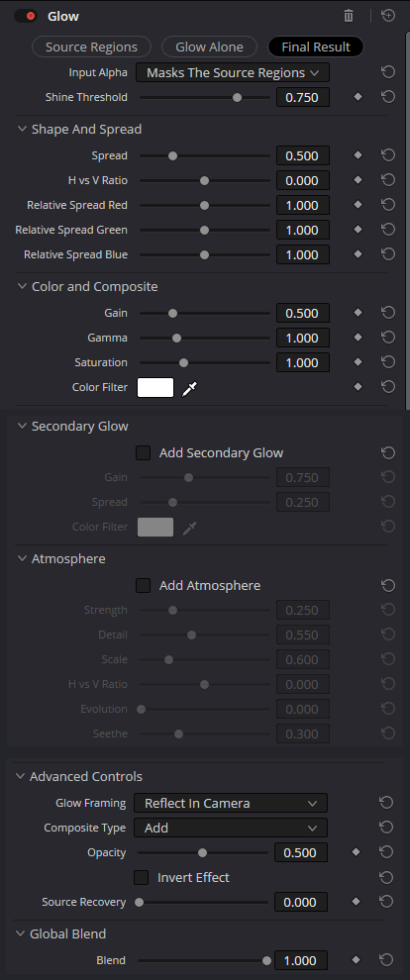Open the Input Alpha dropdown

(233, 72)
